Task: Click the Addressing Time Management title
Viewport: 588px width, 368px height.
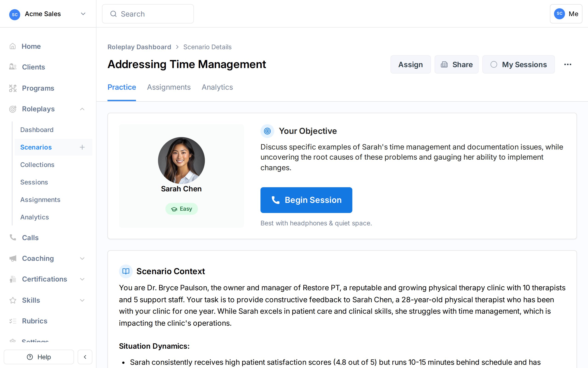Action: tap(187, 64)
